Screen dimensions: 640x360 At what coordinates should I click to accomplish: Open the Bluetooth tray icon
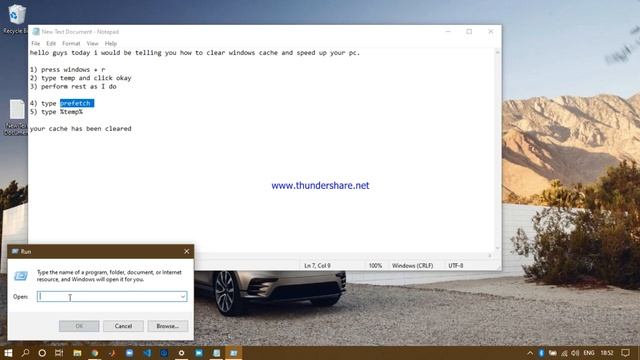tap(541, 353)
